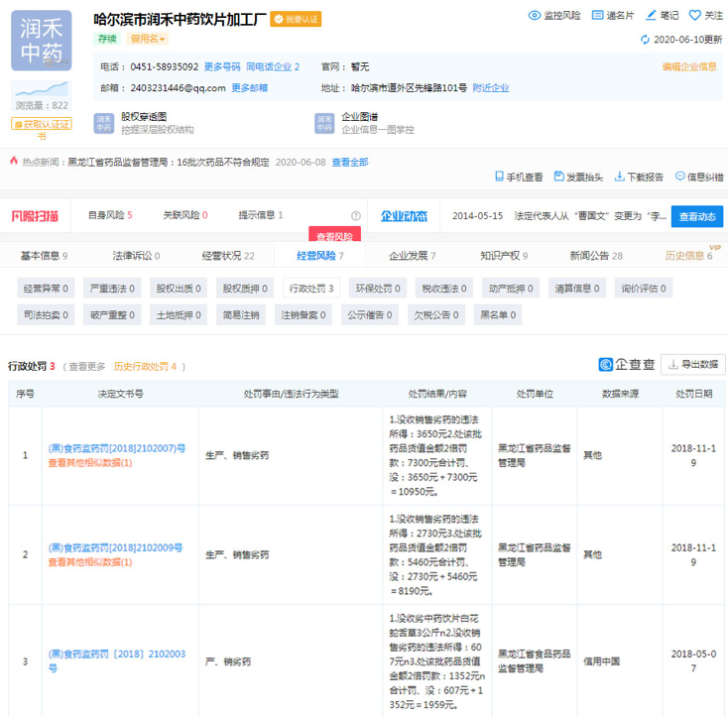Image resolution: width=728 pixels, height=717 pixels.
Task: Open 笔记 pencil icon
Action: [652, 15]
